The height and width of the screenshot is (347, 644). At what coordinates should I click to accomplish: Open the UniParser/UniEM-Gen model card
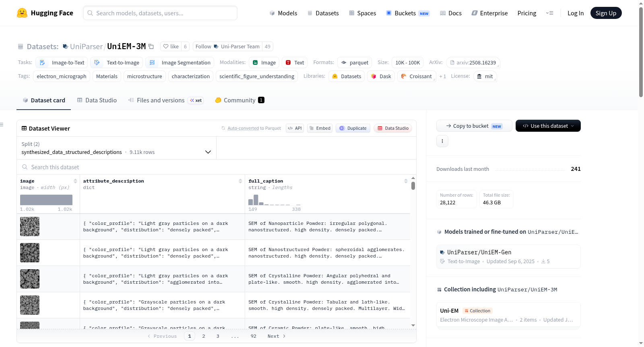[x=508, y=256]
